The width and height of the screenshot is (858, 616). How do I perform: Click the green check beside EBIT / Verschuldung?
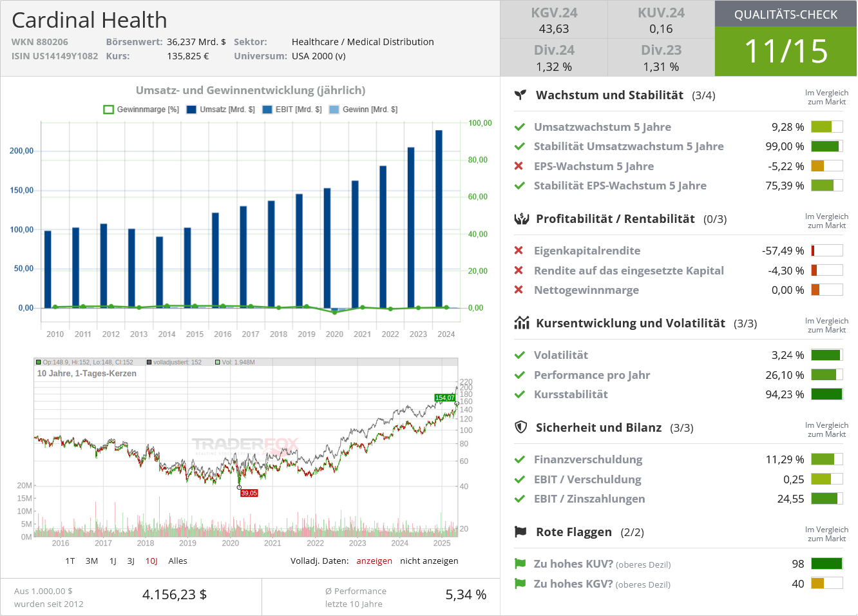[519, 479]
